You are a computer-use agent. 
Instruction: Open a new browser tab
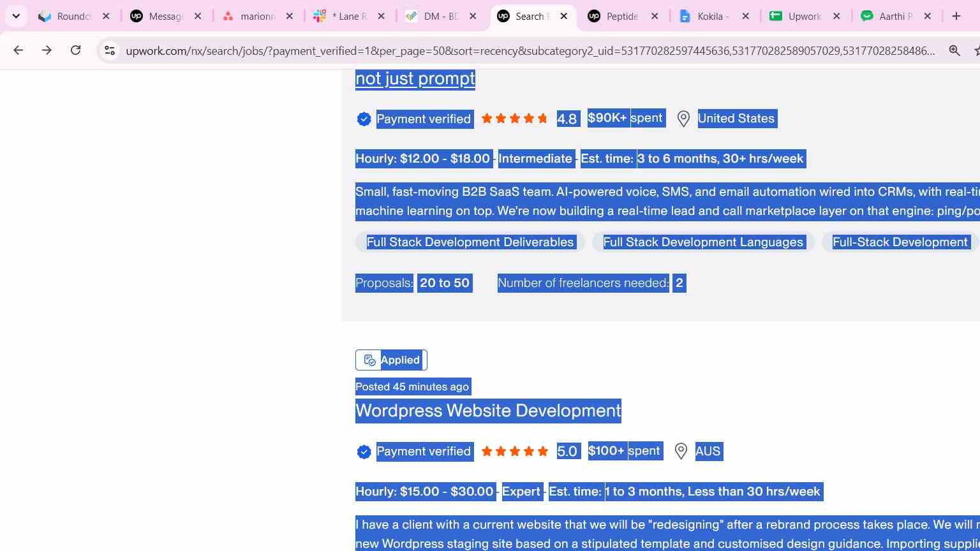click(x=956, y=16)
